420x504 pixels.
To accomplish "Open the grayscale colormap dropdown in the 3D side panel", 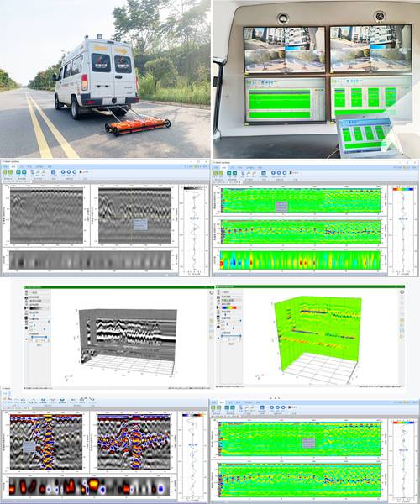I will [39, 308].
